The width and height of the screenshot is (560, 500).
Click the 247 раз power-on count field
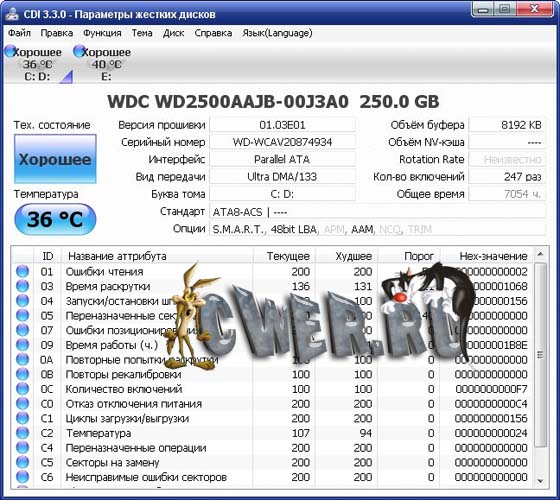[507, 176]
